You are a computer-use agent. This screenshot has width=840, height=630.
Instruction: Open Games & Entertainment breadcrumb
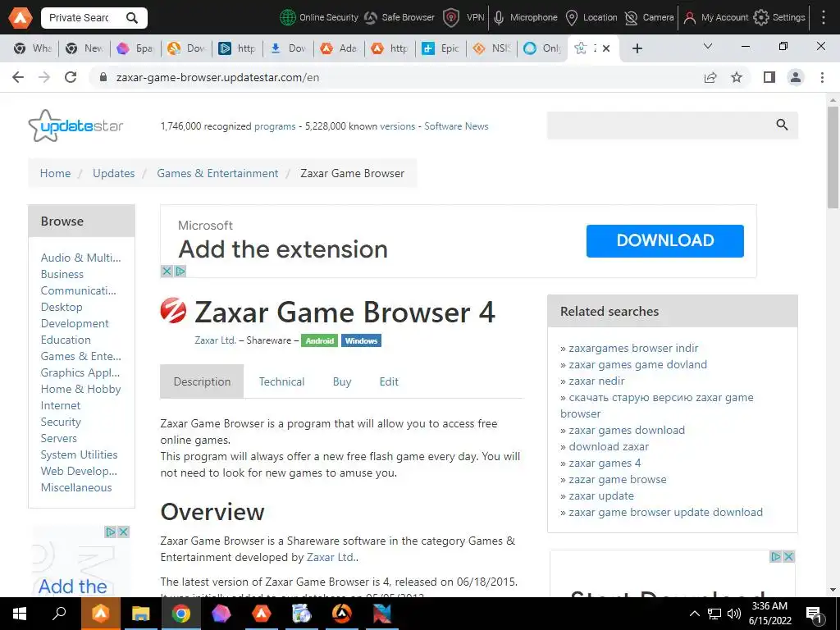click(x=217, y=173)
